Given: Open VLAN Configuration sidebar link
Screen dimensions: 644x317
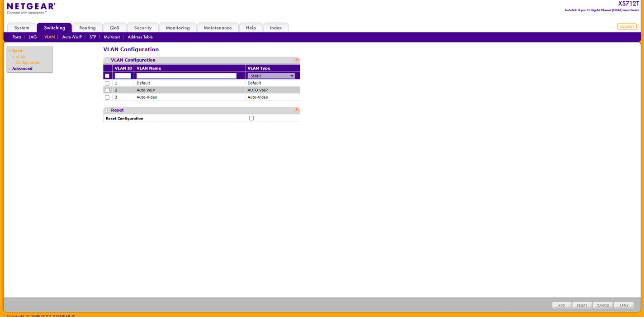Looking at the screenshot, I should click(x=28, y=60).
